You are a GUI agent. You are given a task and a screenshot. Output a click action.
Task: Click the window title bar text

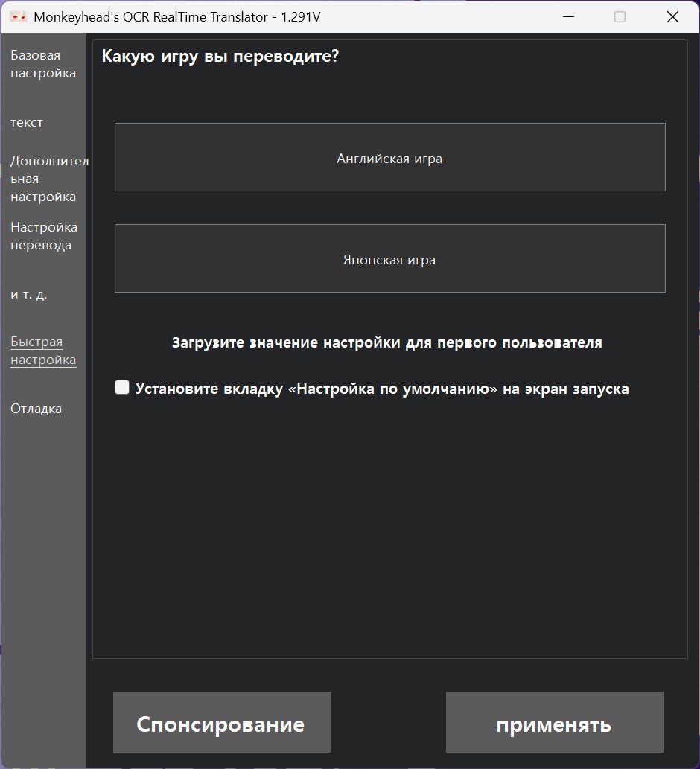point(177,17)
